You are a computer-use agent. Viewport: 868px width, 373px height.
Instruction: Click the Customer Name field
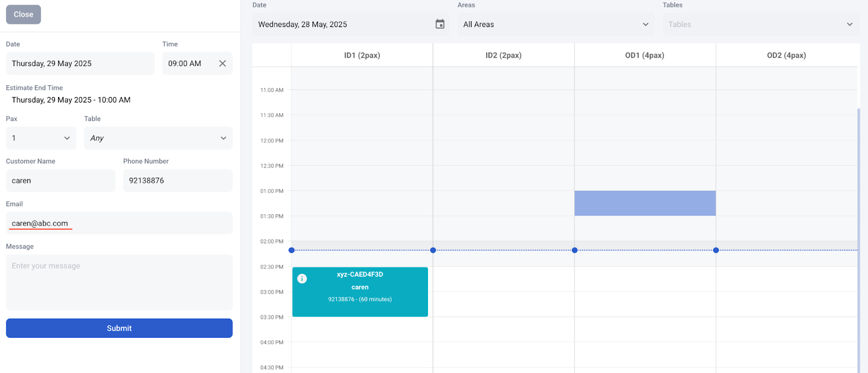coord(61,181)
